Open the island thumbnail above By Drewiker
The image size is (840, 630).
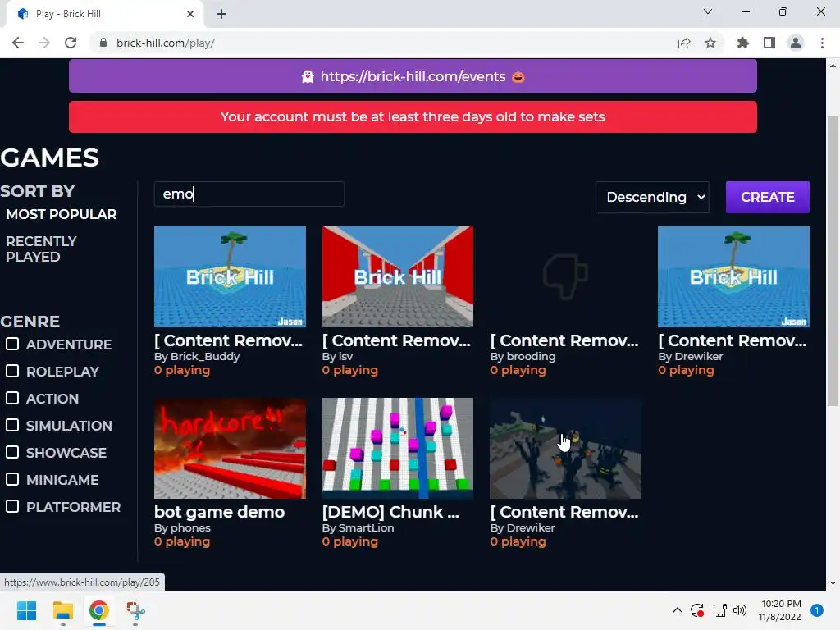point(733,276)
